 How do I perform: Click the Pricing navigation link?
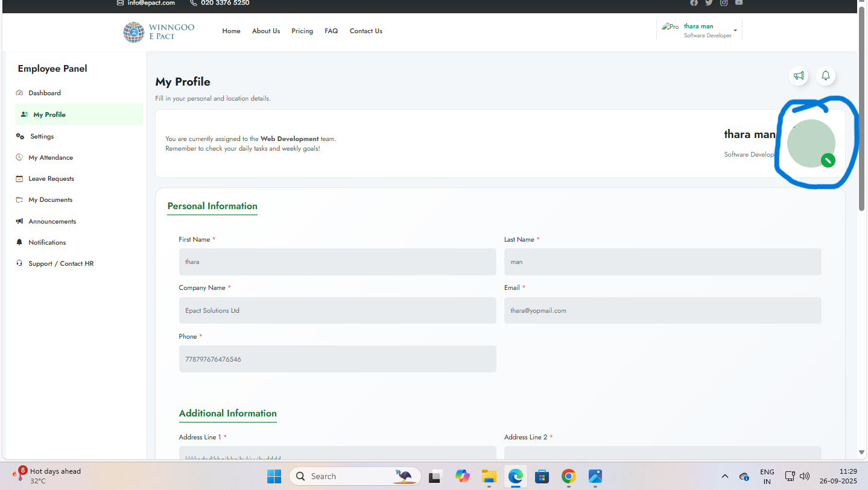[302, 31]
